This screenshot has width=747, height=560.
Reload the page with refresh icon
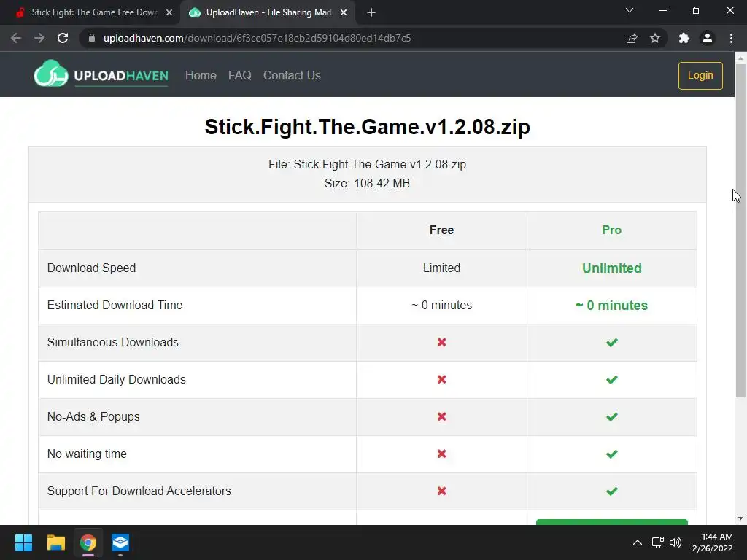pos(63,38)
